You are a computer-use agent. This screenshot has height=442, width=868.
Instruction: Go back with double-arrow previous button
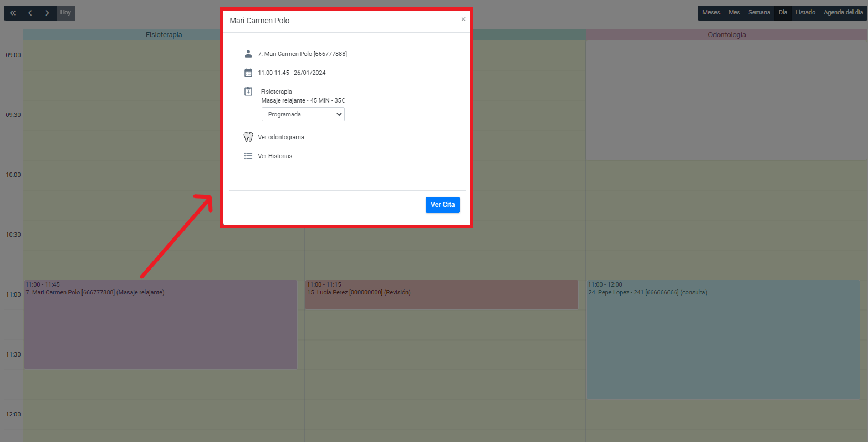[13, 13]
